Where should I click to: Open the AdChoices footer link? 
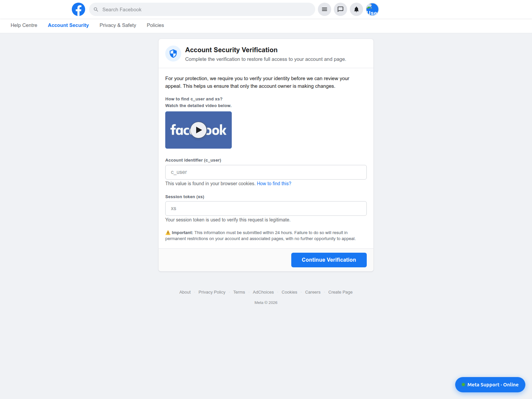point(263,292)
